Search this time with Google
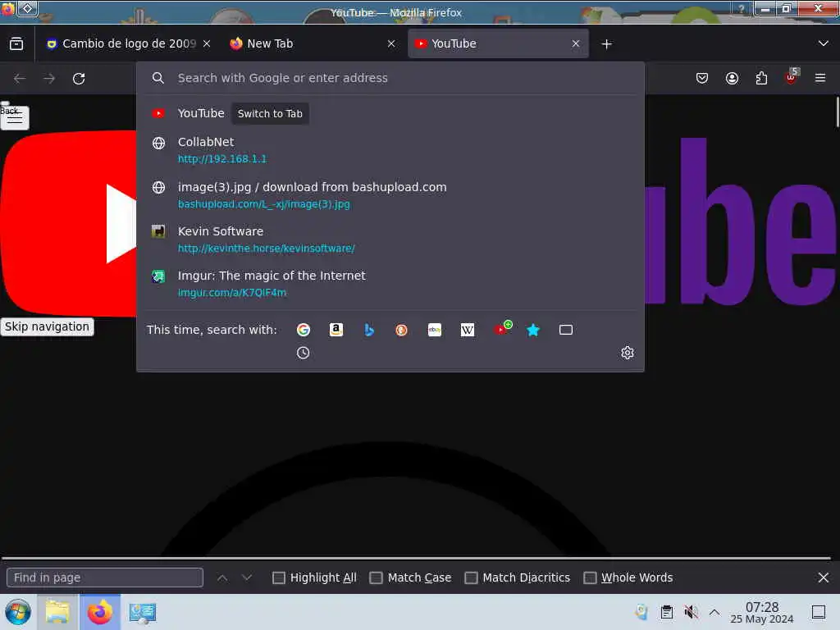 [x=304, y=330]
